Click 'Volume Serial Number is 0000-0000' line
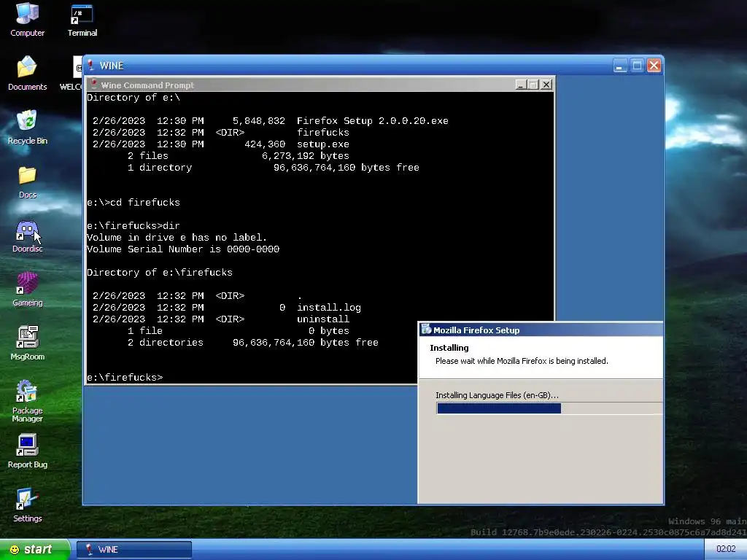 coord(183,249)
